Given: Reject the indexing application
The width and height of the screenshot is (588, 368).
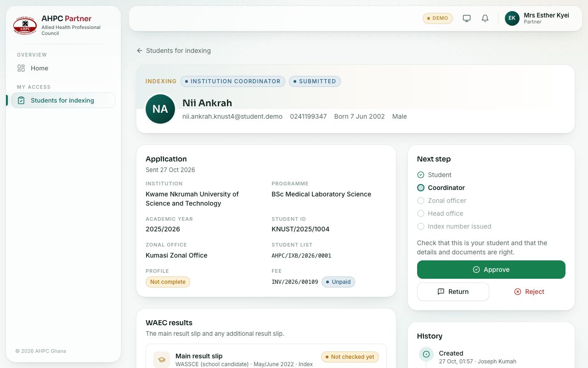Looking at the screenshot, I should coord(529,292).
